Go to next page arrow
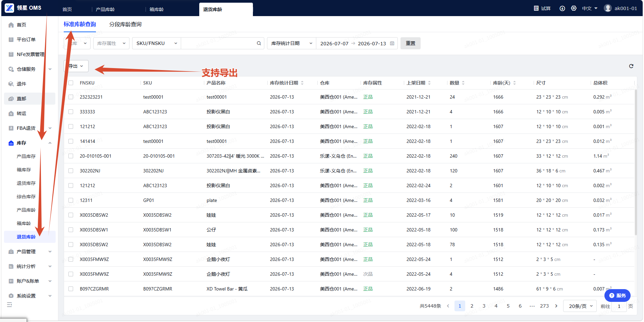The height and width of the screenshot is (322, 644). [x=556, y=306]
